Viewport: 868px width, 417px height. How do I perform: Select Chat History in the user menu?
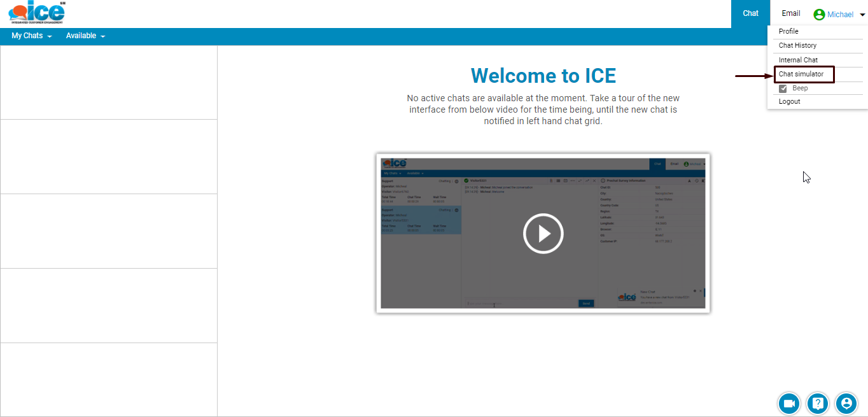[x=797, y=46]
